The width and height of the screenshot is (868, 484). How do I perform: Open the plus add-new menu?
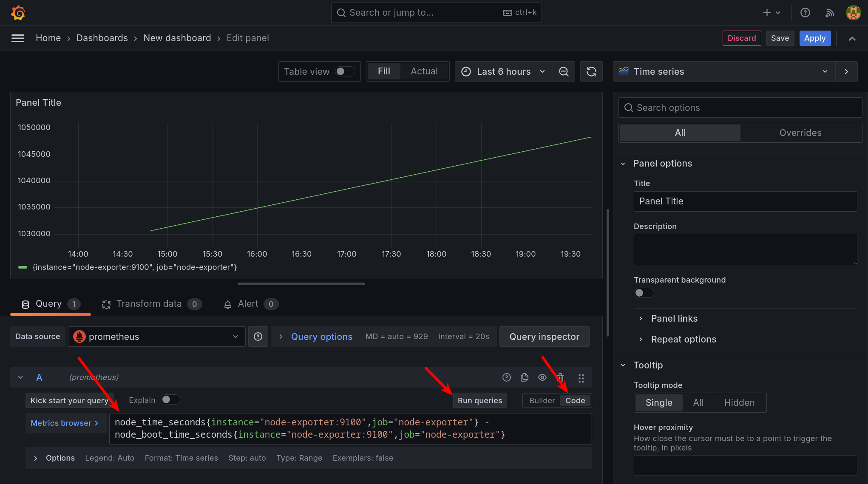click(772, 13)
